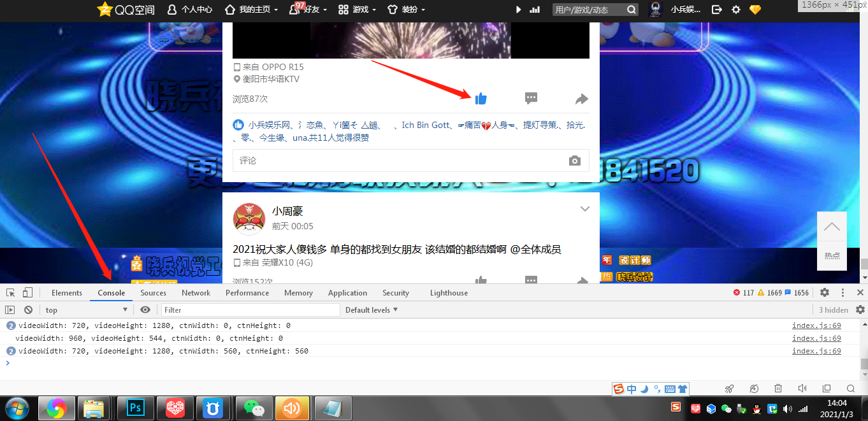Open index.js:69 link in first log row

pyautogui.click(x=816, y=325)
